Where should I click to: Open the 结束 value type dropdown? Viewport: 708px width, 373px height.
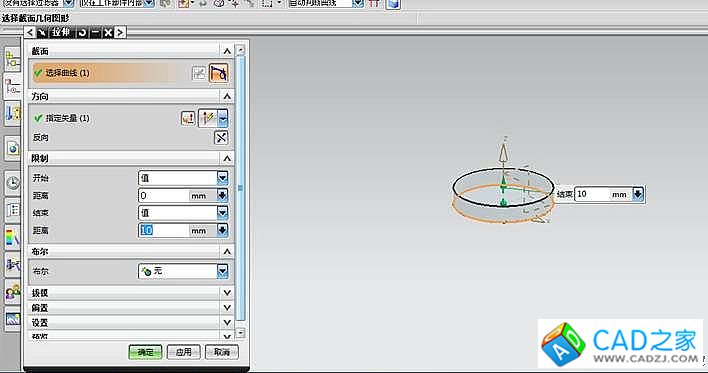coord(223,213)
